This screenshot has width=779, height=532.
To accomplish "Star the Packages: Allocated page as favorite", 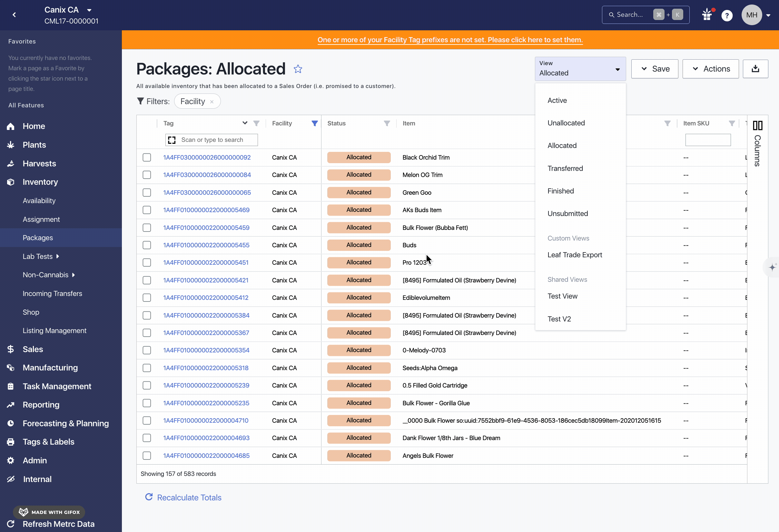I will click(298, 69).
